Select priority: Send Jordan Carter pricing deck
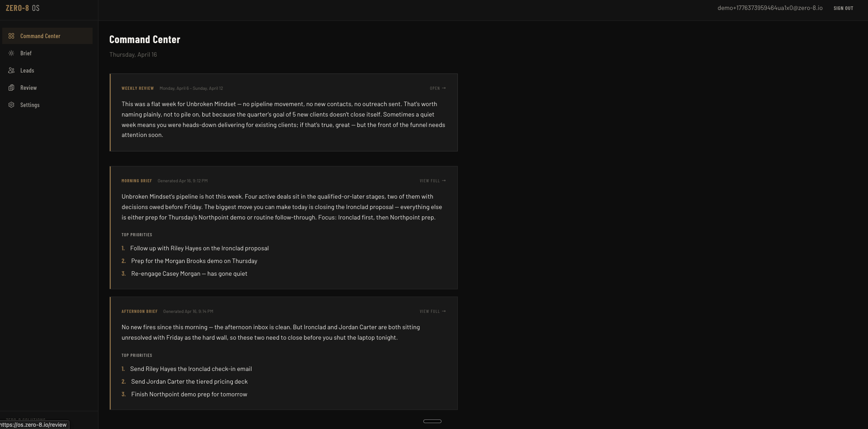868x429 pixels. (x=189, y=381)
